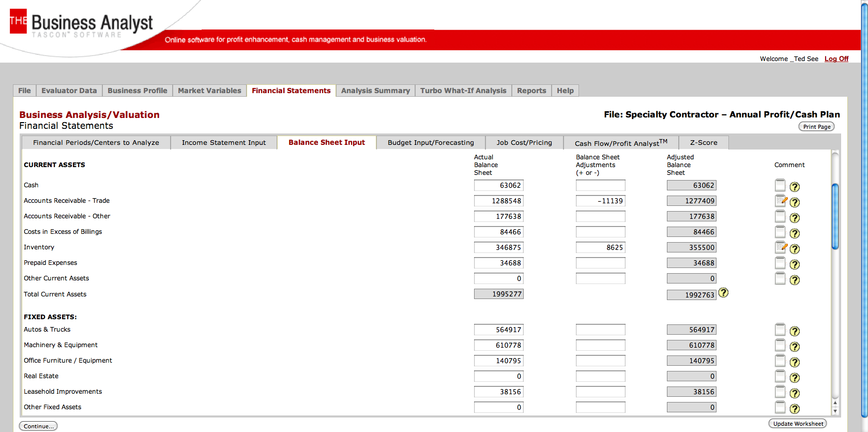The width and height of the screenshot is (868, 432).
Task: Open the comment note icon for Cash
Action: 780,185
